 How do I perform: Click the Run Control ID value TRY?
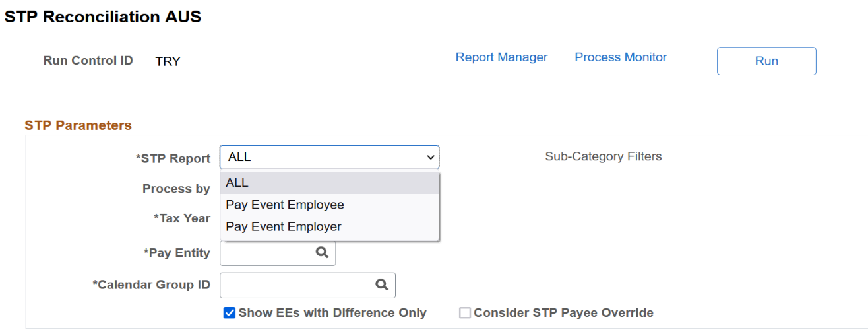(x=168, y=61)
